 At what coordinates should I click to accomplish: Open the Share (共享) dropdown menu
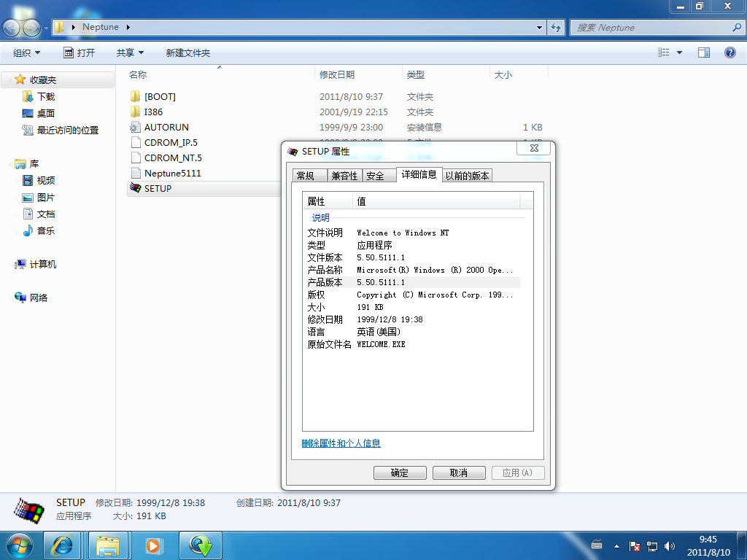pos(130,52)
